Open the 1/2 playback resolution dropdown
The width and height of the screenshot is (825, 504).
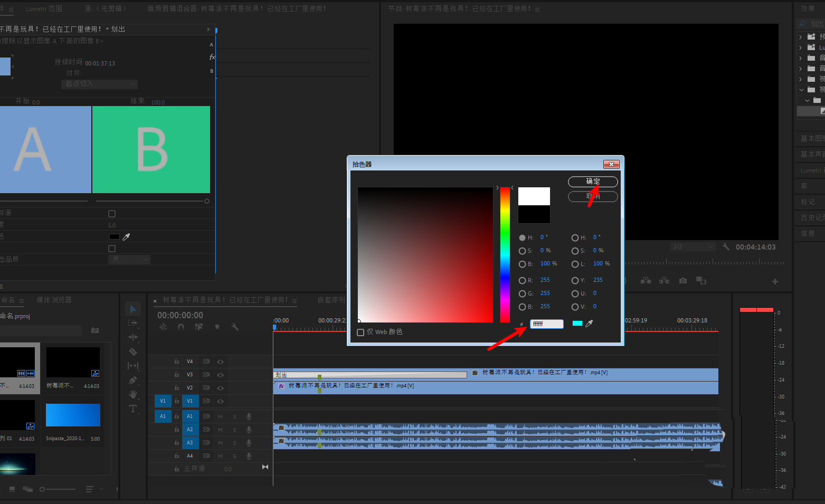point(692,246)
